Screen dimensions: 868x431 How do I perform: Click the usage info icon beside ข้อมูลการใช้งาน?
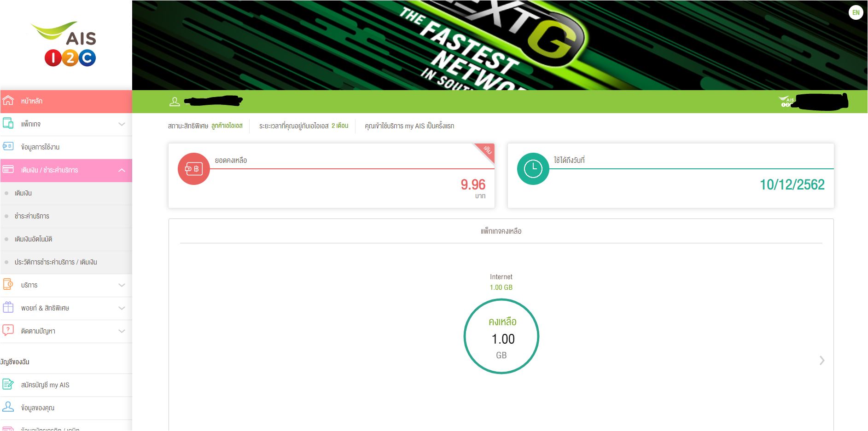8,146
